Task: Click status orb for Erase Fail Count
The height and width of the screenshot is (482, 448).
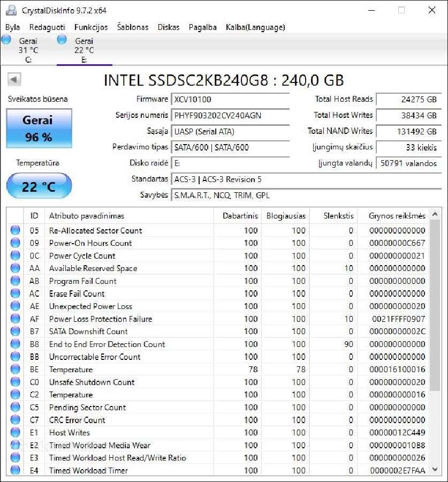Action: [15, 293]
